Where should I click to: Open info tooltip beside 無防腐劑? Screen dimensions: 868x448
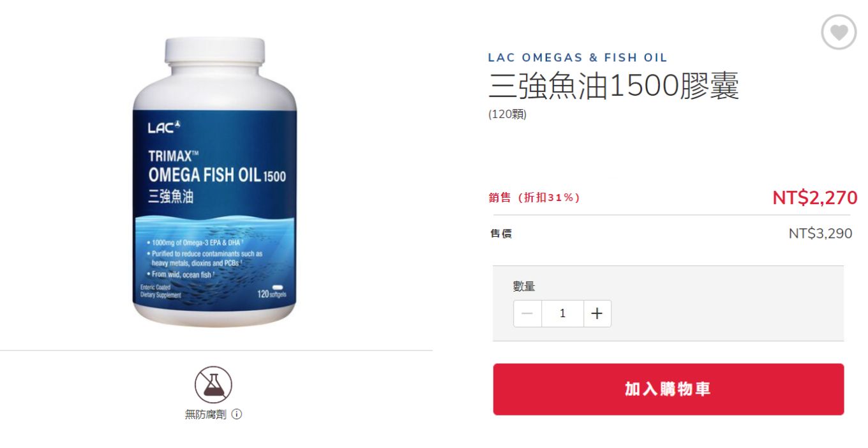tap(237, 414)
